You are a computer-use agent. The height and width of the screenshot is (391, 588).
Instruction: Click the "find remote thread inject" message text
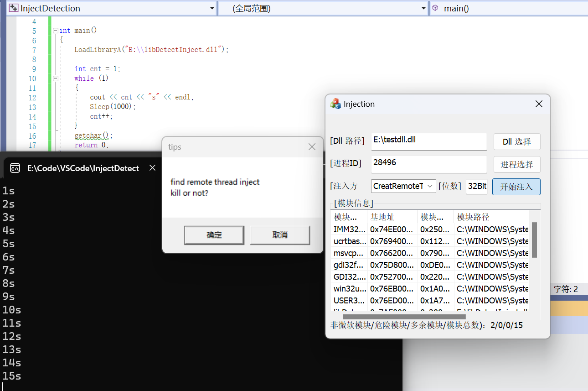pyautogui.click(x=215, y=182)
